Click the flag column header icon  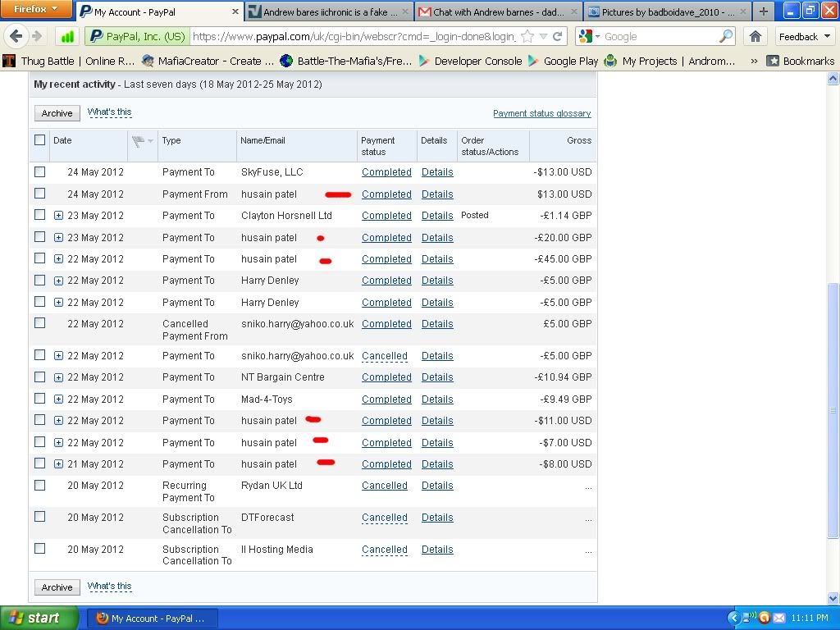tap(139, 141)
